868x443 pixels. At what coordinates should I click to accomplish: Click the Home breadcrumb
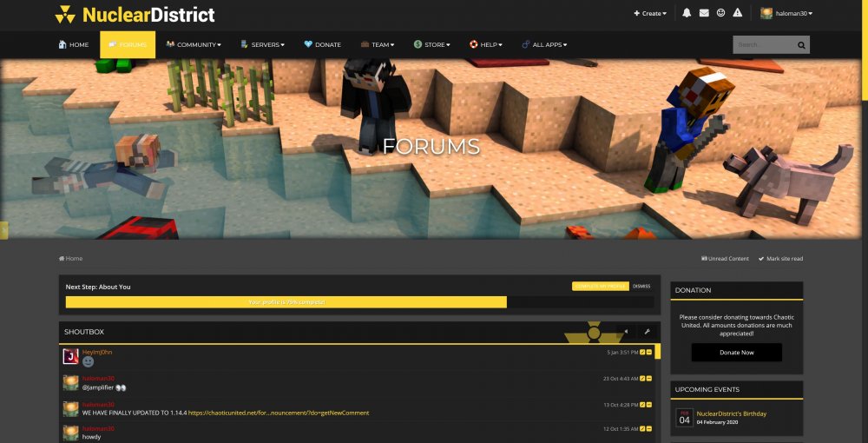click(71, 259)
